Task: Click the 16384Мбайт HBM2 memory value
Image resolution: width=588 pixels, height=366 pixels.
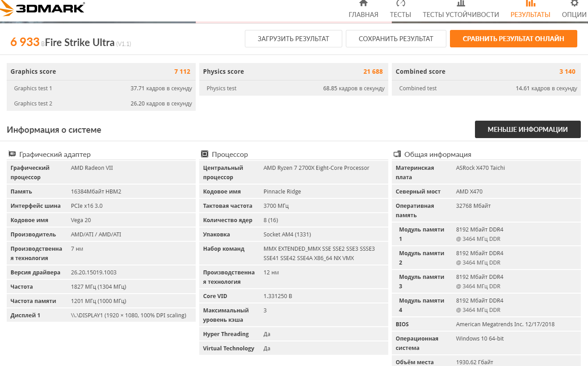Action: click(96, 192)
